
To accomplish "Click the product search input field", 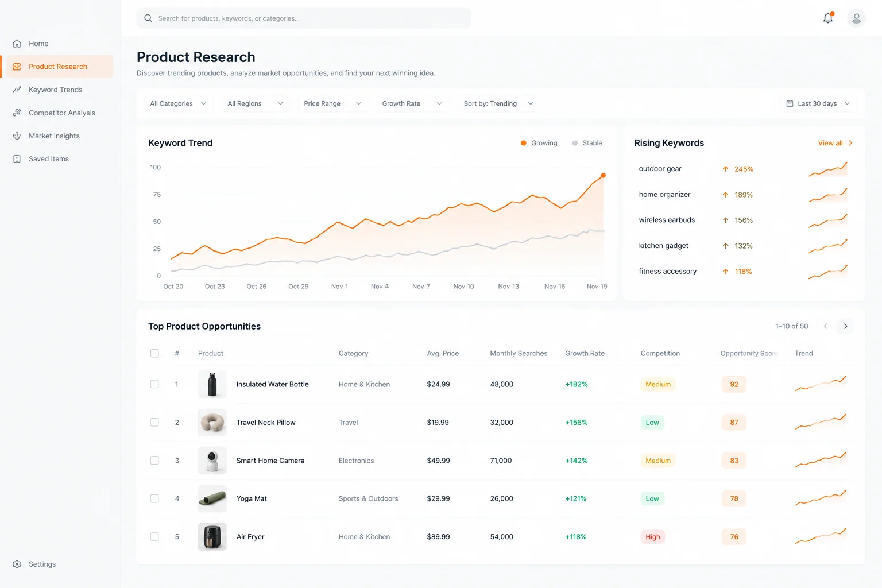I will click(x=304, y=18).
